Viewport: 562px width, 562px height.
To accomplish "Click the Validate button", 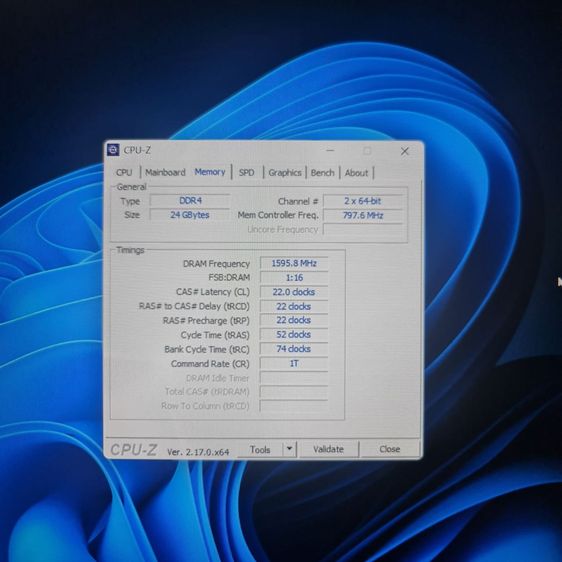I will pos(328,449).
